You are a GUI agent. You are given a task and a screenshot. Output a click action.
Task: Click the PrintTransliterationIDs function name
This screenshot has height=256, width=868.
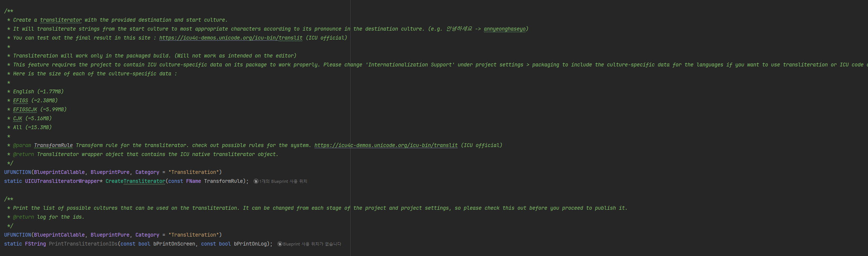[x=83, y=244]
